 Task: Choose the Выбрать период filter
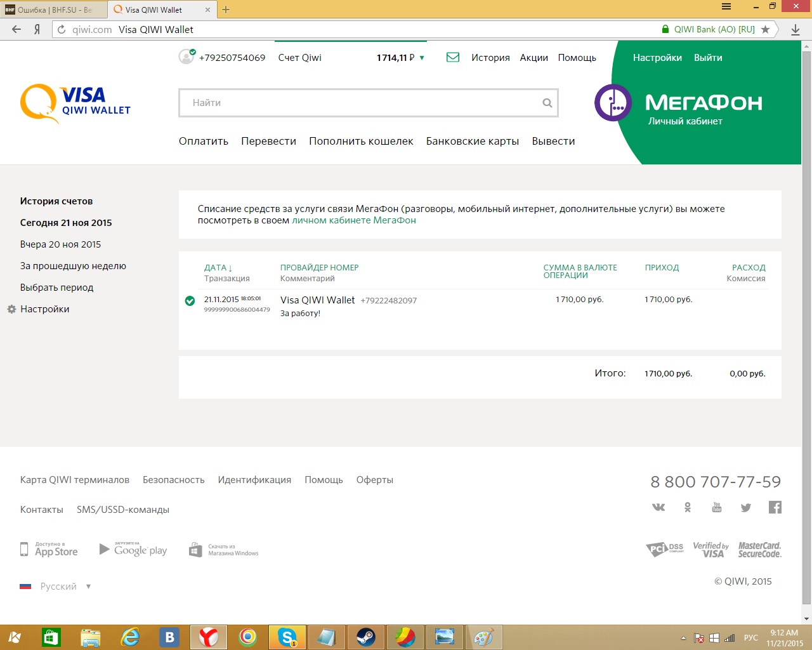pos(56,288)
